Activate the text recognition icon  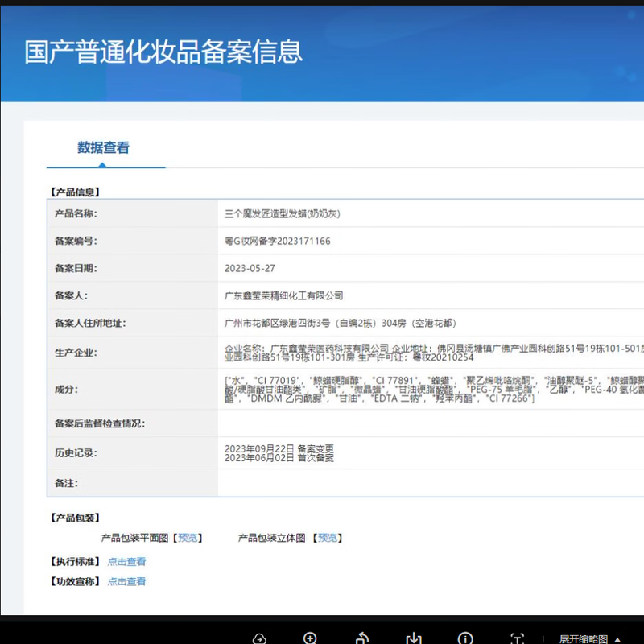517,638
